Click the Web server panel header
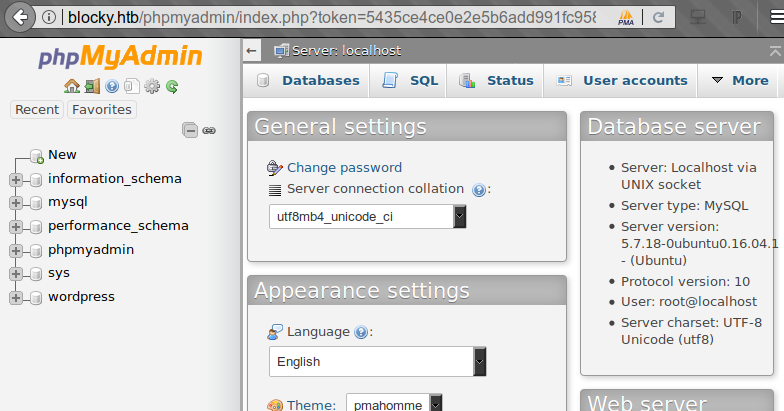 pyautogui.click(x=677, y=401)
